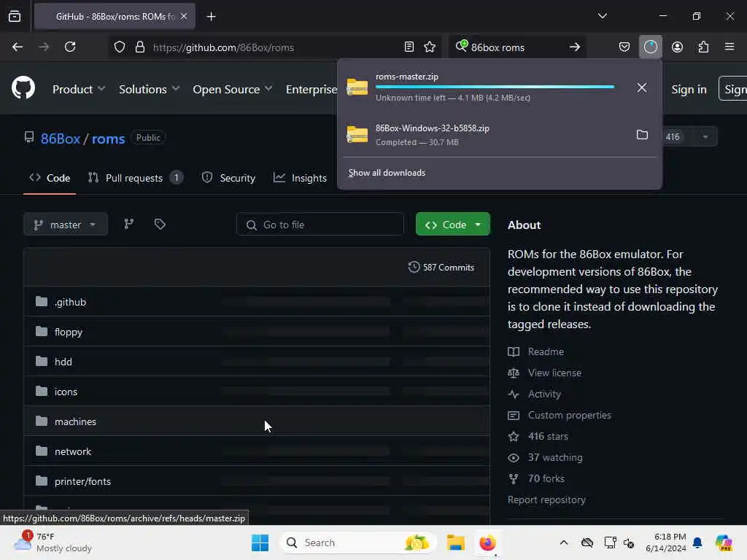Open the printer/fonts folder

point(82,481)
